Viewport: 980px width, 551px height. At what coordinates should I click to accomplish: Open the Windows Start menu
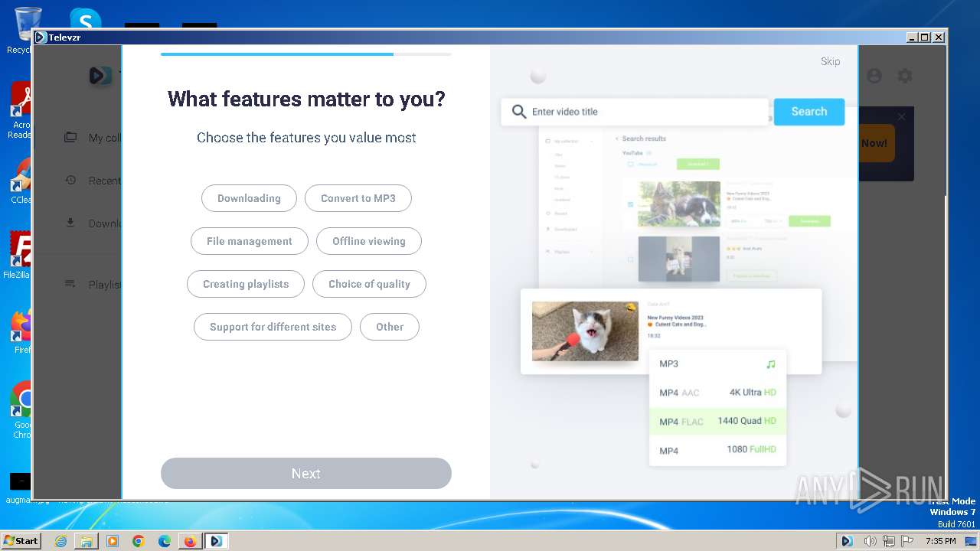[x=21, y=540]
